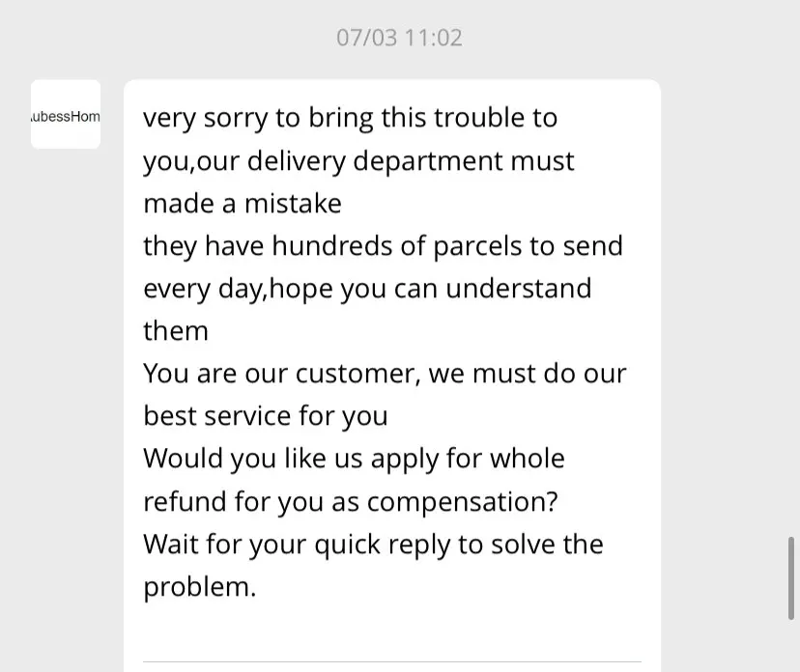Click the vertical scrollbar thumb on the right
800x672 pixels.
(x=792, y=577)
